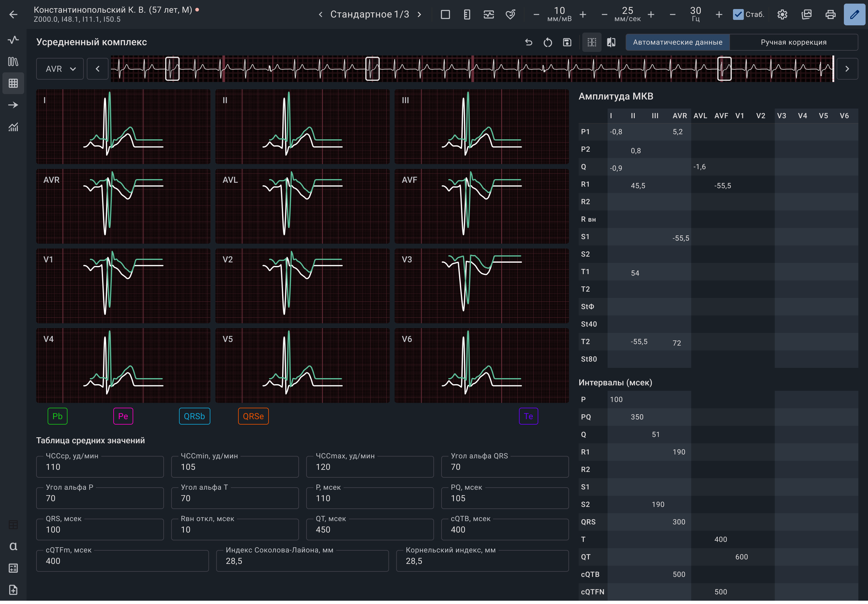This screenshot has width=868, height=604.
Task: Select the orange QRSe marker button
Action: (x=253, y=416)
